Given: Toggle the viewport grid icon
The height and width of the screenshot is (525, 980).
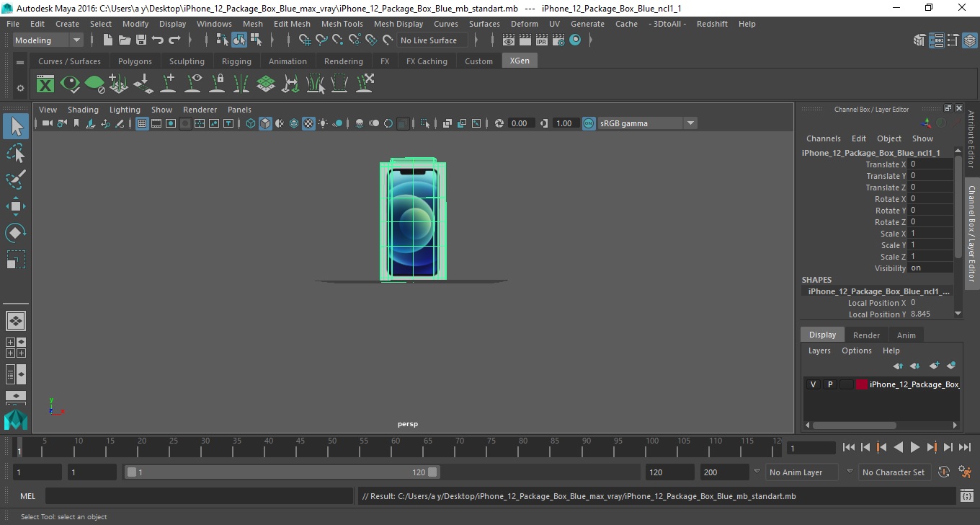Looking at the screenshot, I should [142, 123].
